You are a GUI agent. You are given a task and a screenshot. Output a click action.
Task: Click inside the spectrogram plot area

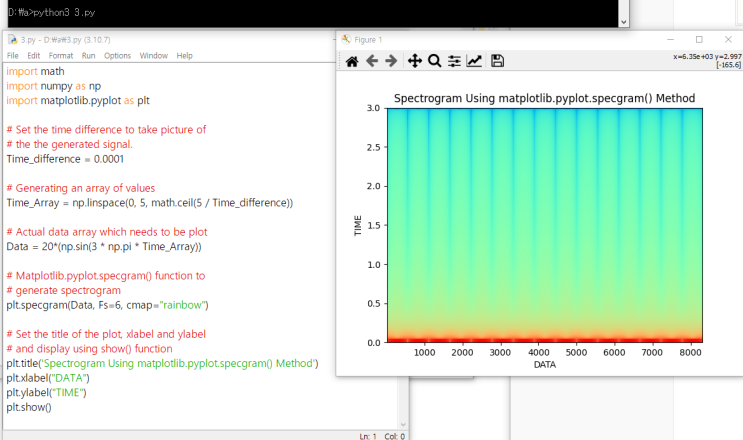coord(545,225)
